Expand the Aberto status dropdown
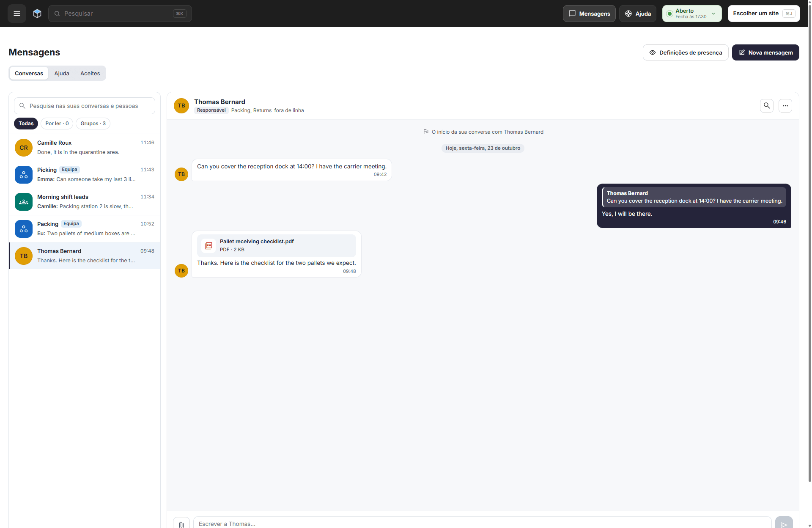 [x=692, y=14]
